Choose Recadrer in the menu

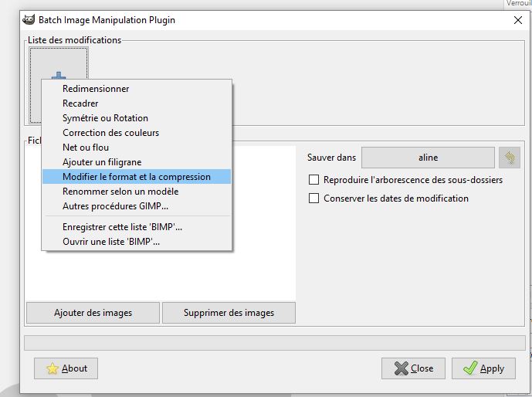pos(137,103)
